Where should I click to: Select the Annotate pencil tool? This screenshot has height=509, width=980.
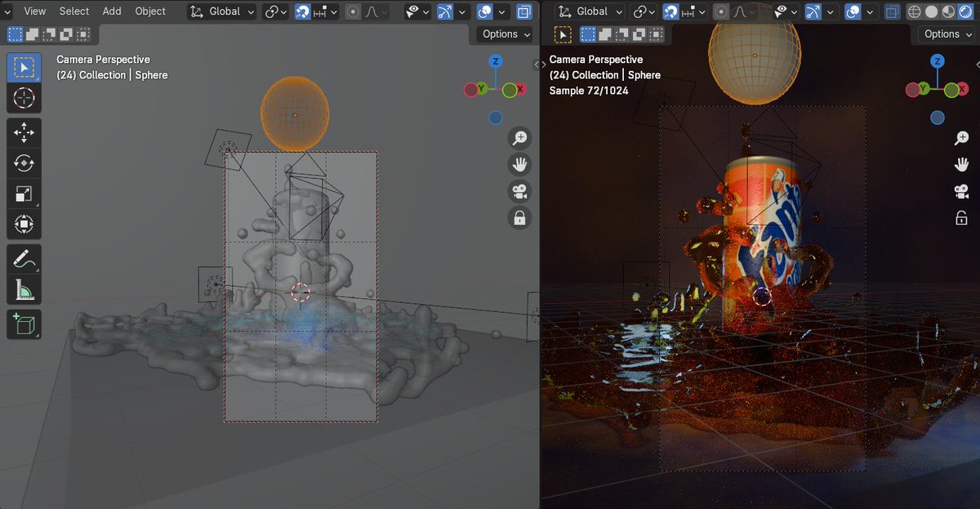click(x=24, y=259)
